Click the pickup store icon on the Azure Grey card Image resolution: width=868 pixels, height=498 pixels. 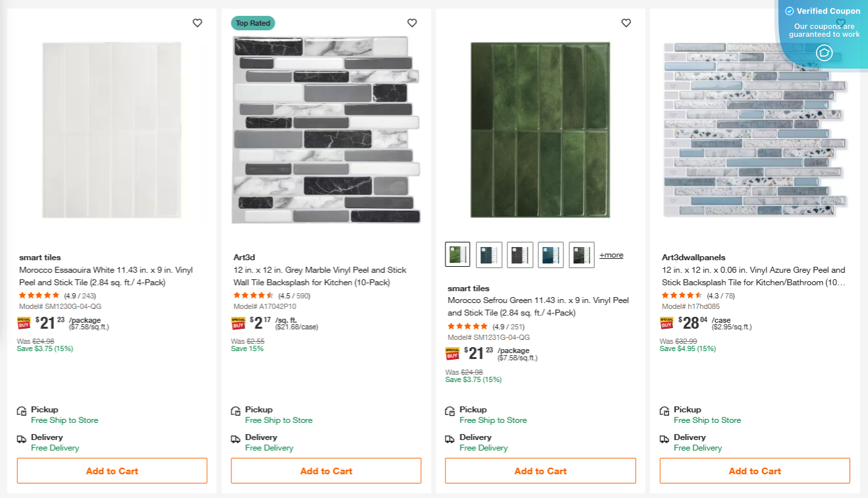coord(663,409)
